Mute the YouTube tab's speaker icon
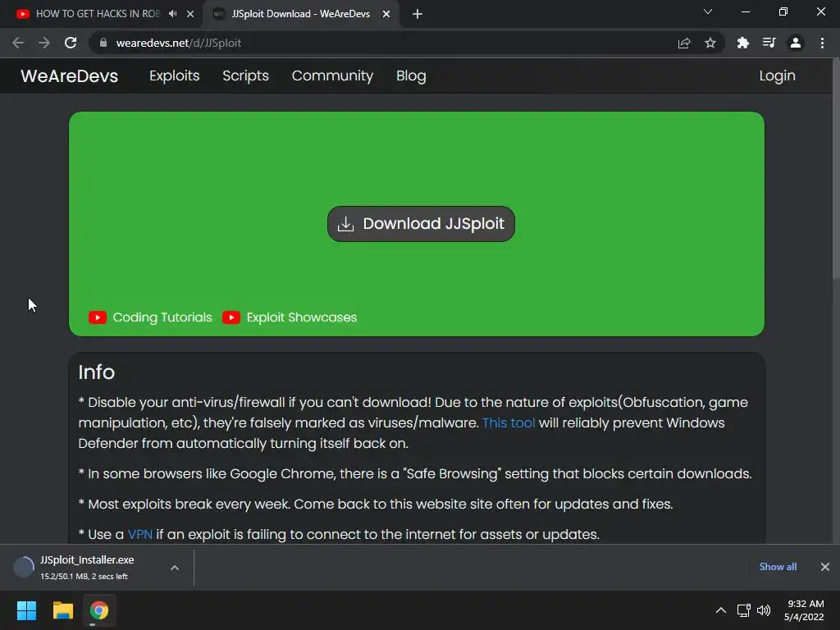This screenshot has height=630, width=840. (172, 14)
